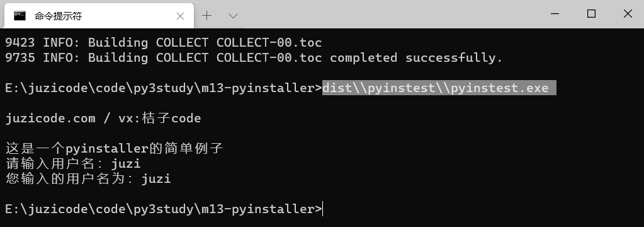The height and width of the screenshot is (227, 644).
Task: Maximize the terminal window
Action: 591,14
